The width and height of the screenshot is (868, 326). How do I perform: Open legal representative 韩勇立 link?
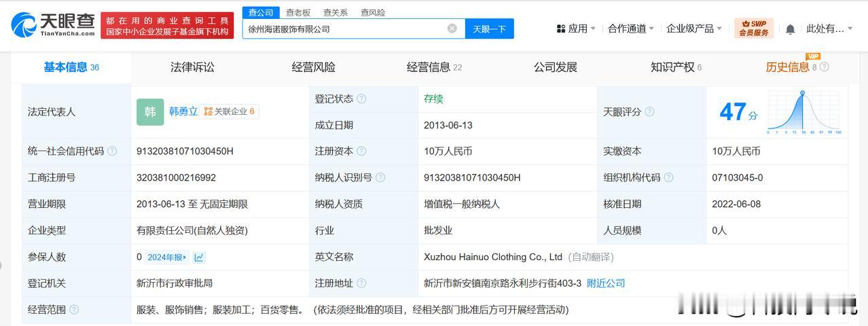183,111
